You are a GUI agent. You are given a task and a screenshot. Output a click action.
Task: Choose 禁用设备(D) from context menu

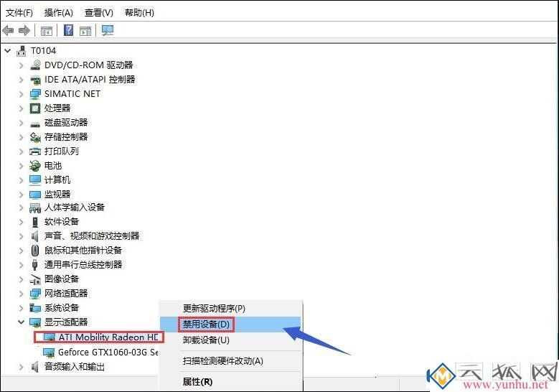pos(230,325)
